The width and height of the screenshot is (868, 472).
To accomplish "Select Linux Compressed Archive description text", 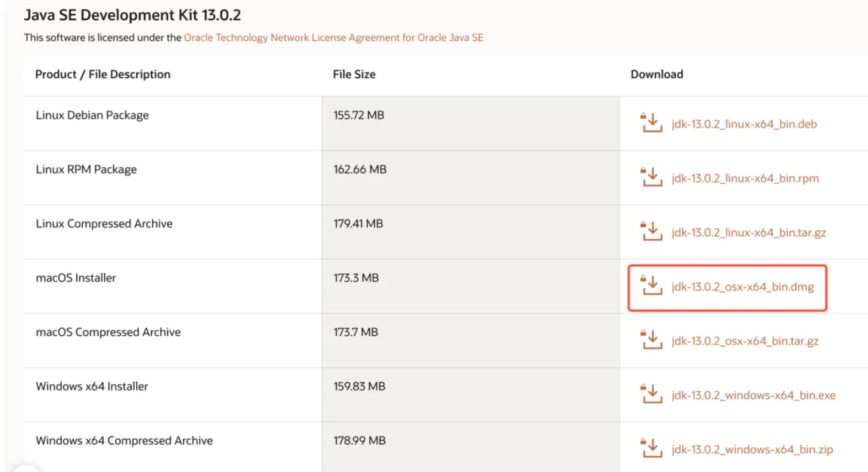I will pos(104,224).
